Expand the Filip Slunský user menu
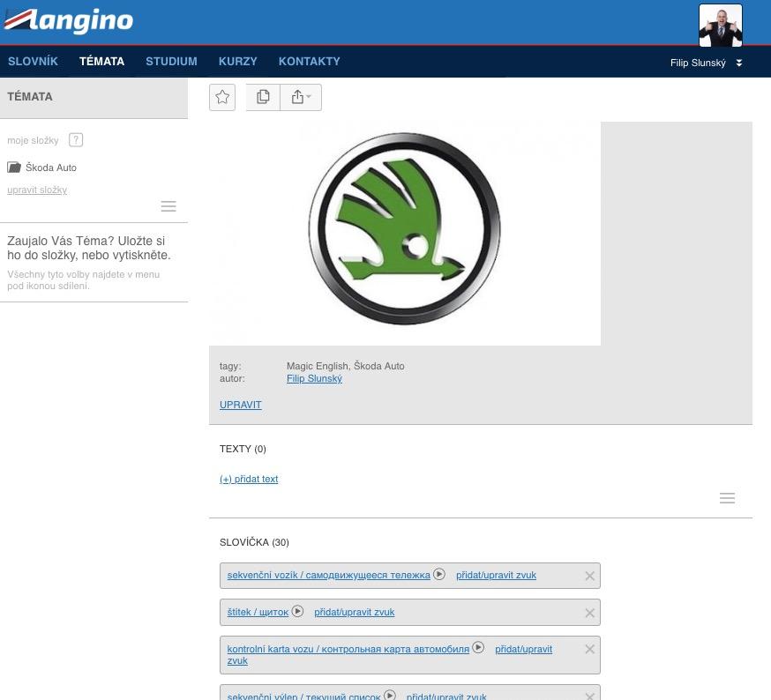Screen dimensions: 771x700 coord(738,63)
